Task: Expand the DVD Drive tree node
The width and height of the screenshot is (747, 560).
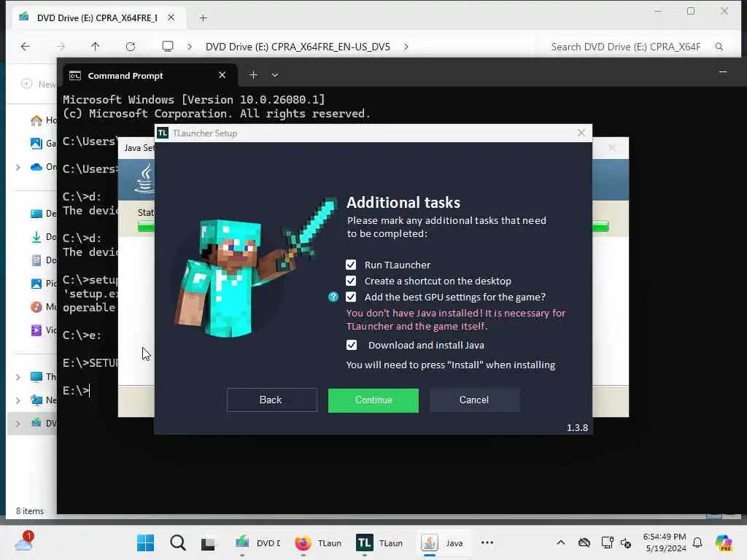Action: tap(18, 424)
